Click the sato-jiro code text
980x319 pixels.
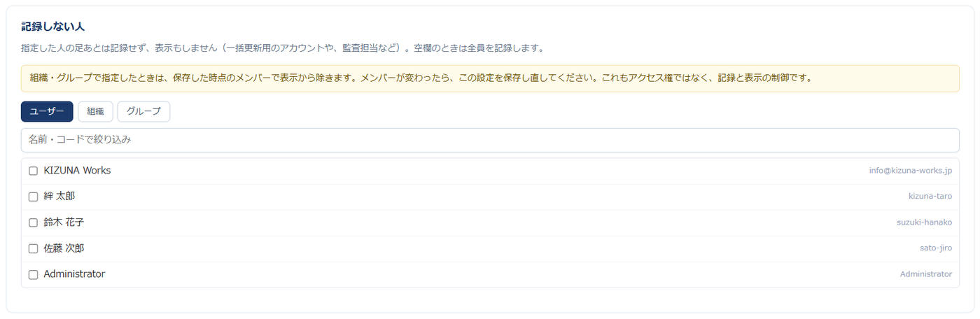[x=936, y=248]
